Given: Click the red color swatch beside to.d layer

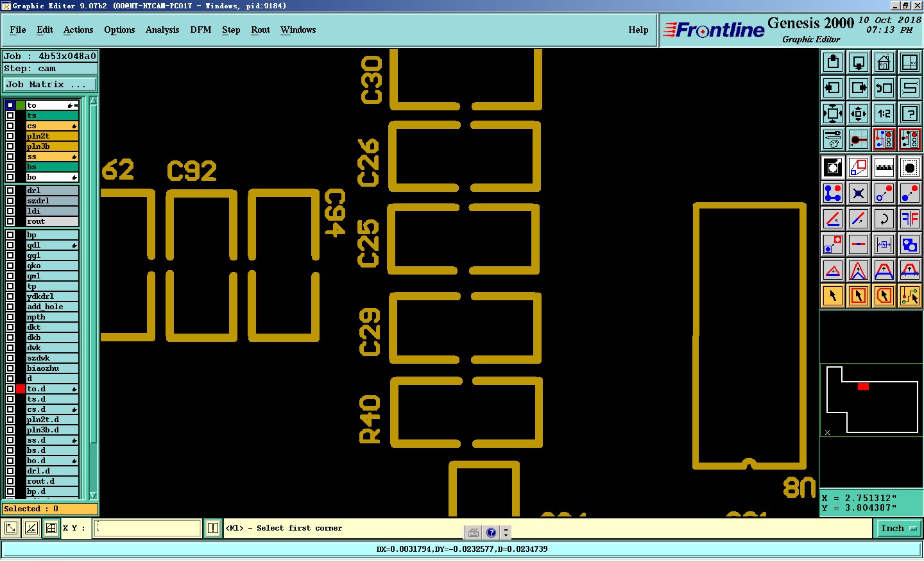Looking at the screenshot, I should [x=21, y=389].
